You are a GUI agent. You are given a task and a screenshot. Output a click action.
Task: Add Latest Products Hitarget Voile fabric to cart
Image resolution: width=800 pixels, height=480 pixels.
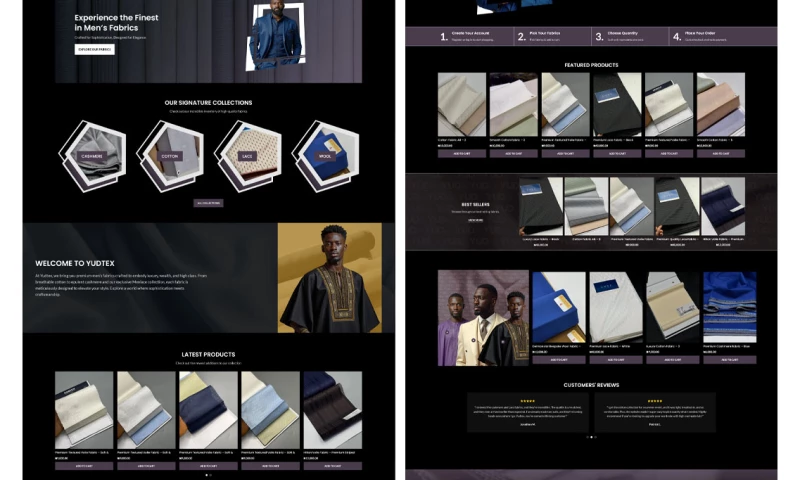[x=333, y=466]
